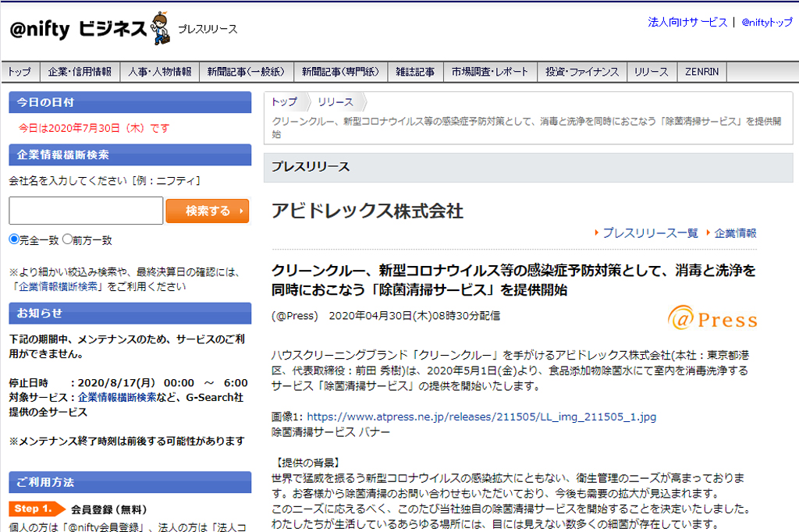Viewport: 799px width, 532px height.
Task: Open the 法人向けサービス link
Action: (687, 22)
